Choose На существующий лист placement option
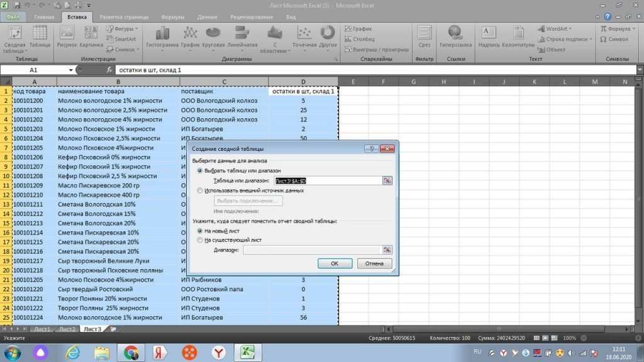Viewport: 644px width, 362px height. click(x=200, y=241)
